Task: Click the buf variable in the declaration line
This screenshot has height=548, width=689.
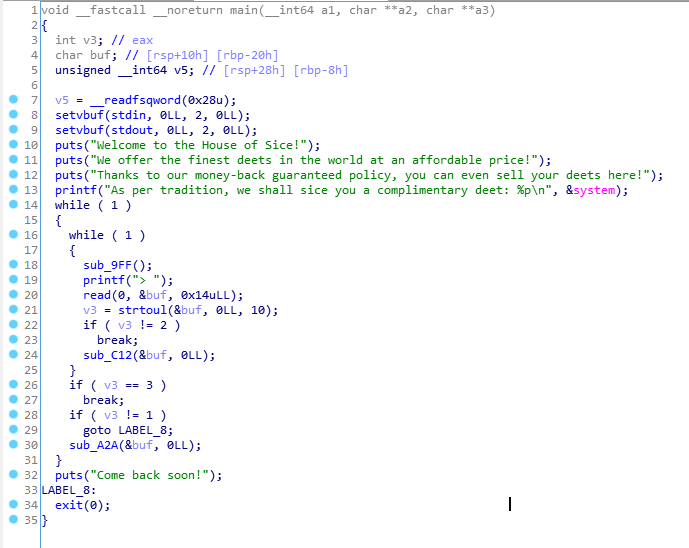Action: tap(100, 55)
